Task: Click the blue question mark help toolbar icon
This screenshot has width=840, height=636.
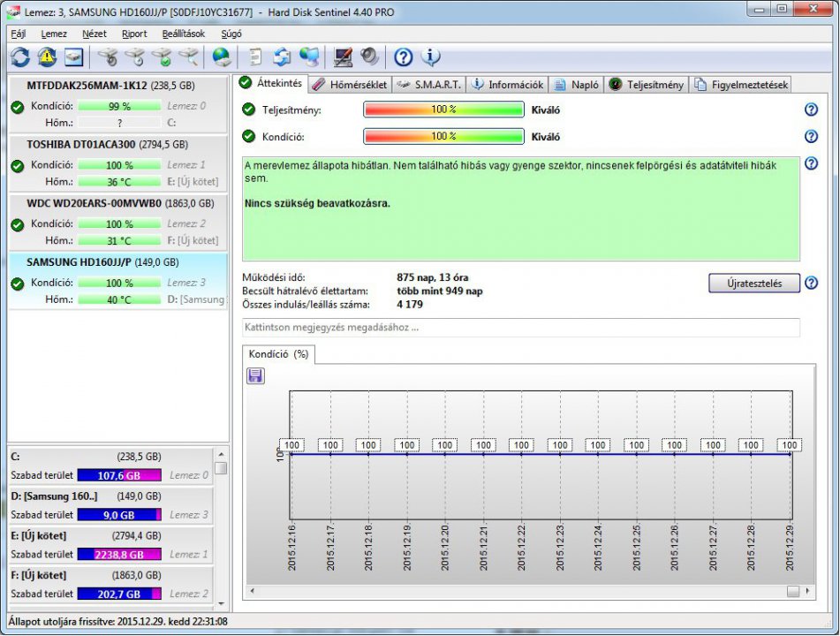Action: (404, 57)
